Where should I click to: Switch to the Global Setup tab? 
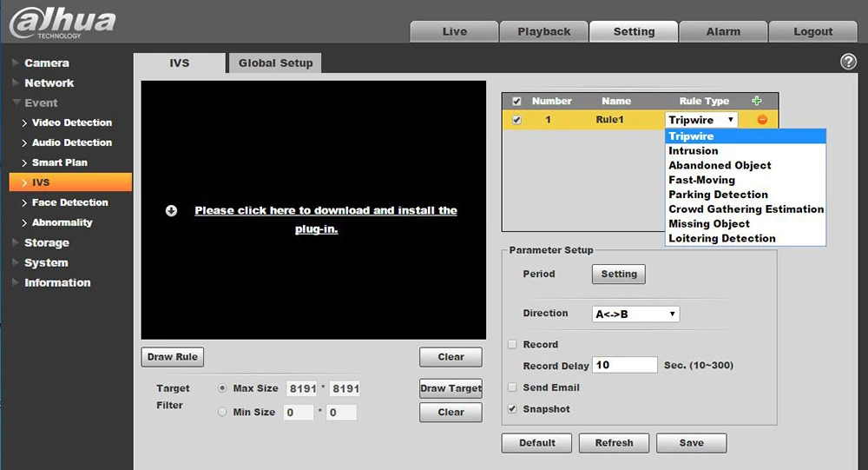[276, 63]
